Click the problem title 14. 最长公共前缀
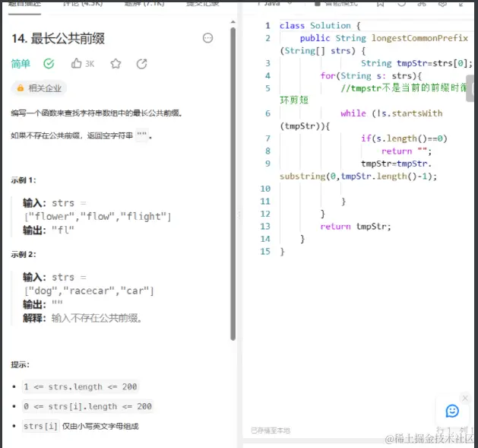The width and height of the screenshot is (478, 448). point(59,39)
